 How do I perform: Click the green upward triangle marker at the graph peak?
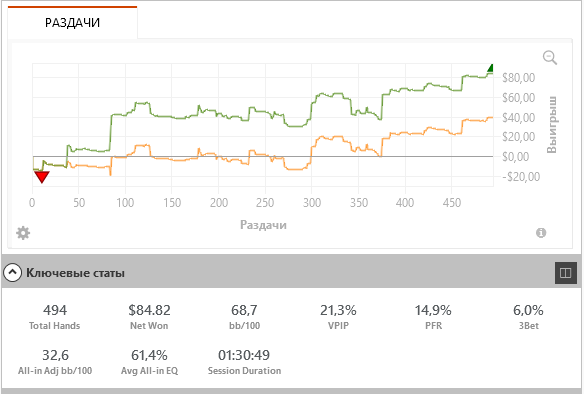tap(490, 68)
